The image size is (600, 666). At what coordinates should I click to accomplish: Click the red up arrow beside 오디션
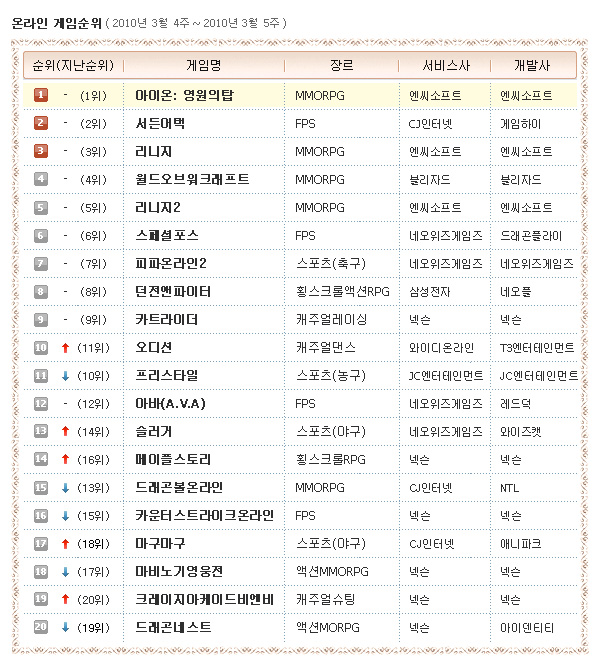point(65,347)
